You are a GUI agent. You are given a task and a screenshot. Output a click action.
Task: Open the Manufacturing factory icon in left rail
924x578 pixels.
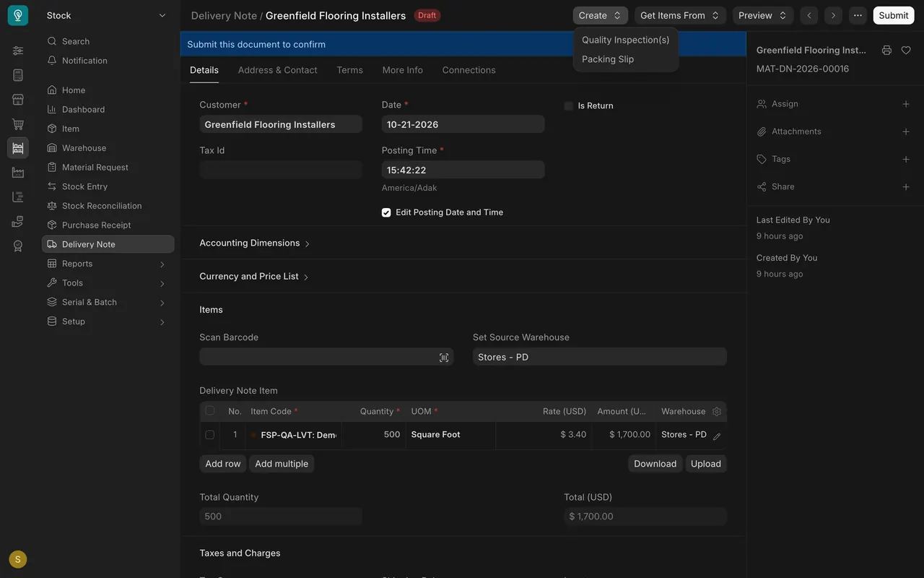coord(18,172)
